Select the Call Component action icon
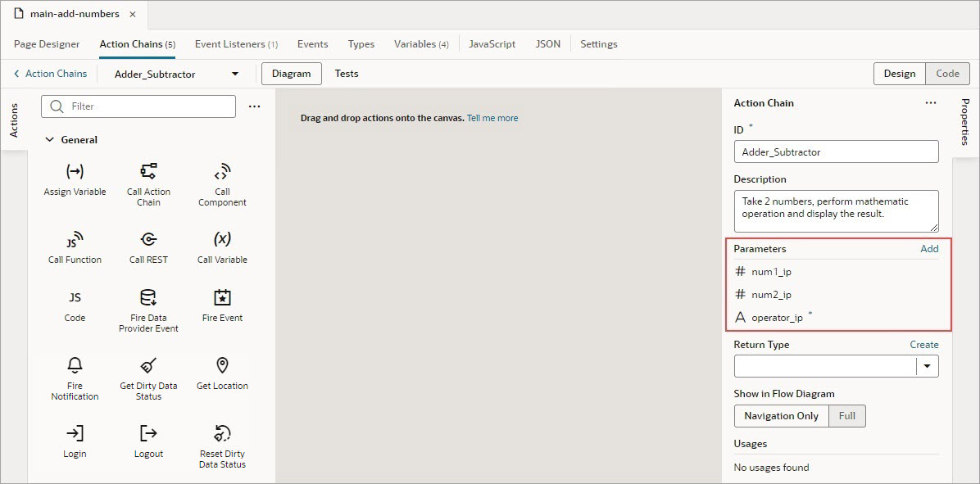 point(222,172)
